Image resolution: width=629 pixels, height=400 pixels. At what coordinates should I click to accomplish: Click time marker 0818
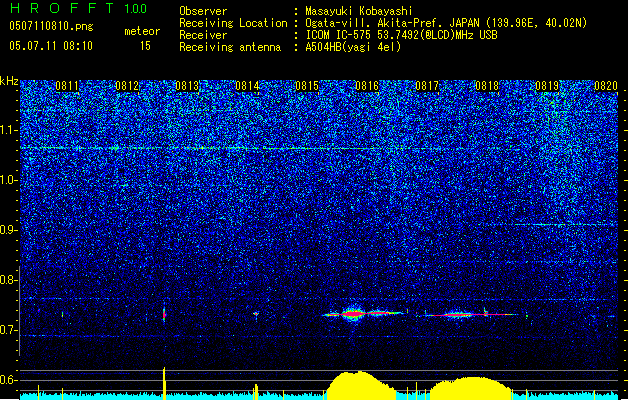(487, 86)
